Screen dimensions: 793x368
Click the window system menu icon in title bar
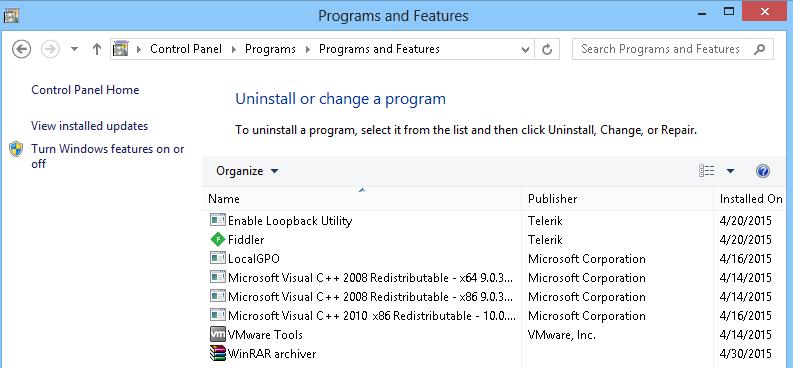(x=11, y=15)
